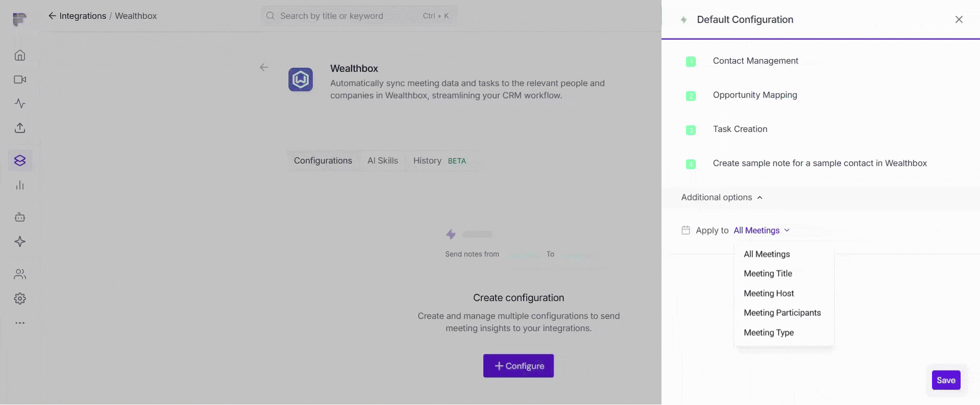Click the three-dot more icon in sidebar
Image resolution: width=980 pixels, height=405 pixels.
pyautogui.click(x=20, y=323)
